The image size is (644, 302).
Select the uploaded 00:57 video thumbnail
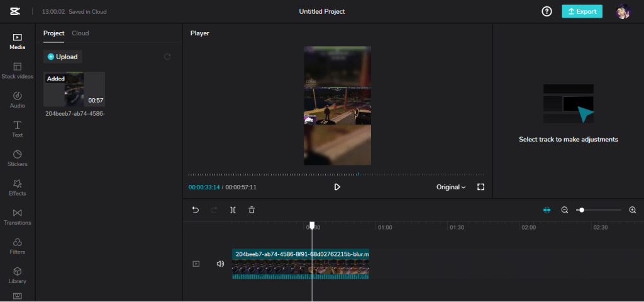(74, 89)
